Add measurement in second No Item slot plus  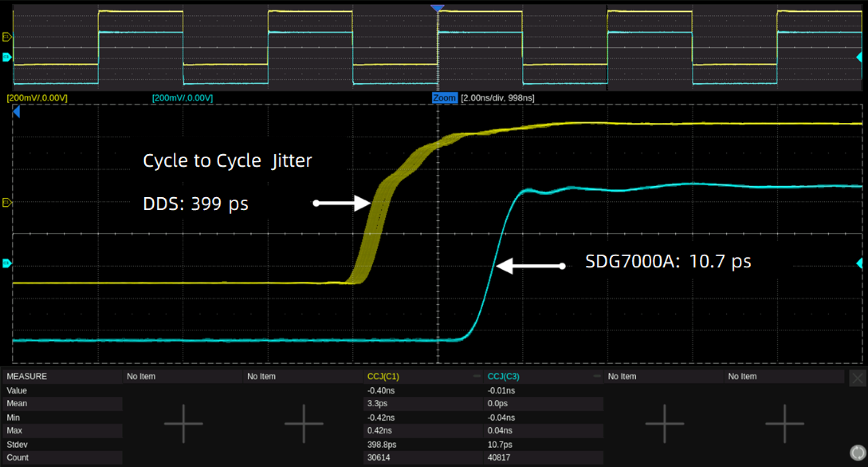[303, 423]
